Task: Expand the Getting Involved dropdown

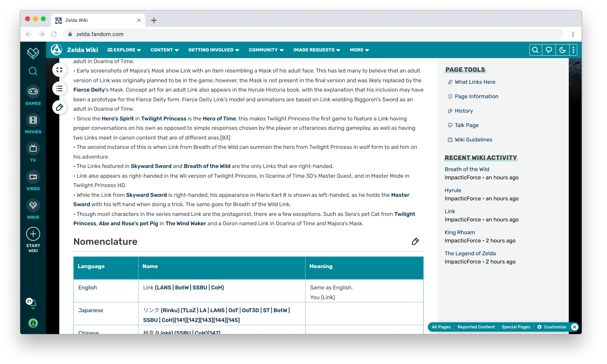Action: click(x=214, y=50)
